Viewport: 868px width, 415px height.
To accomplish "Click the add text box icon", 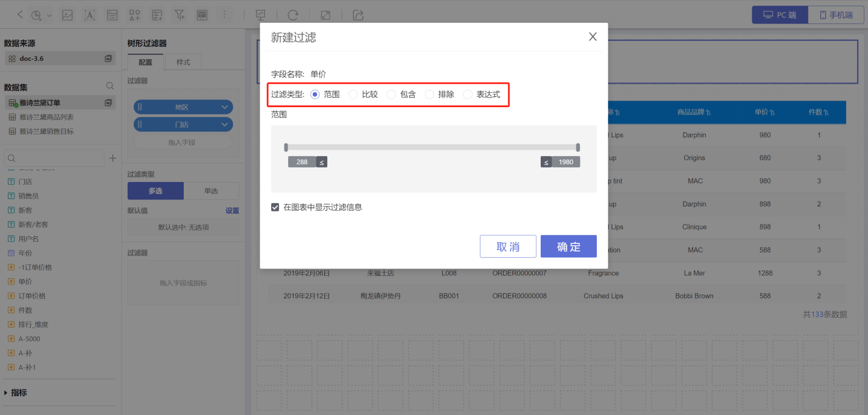I will pos(90,15).
